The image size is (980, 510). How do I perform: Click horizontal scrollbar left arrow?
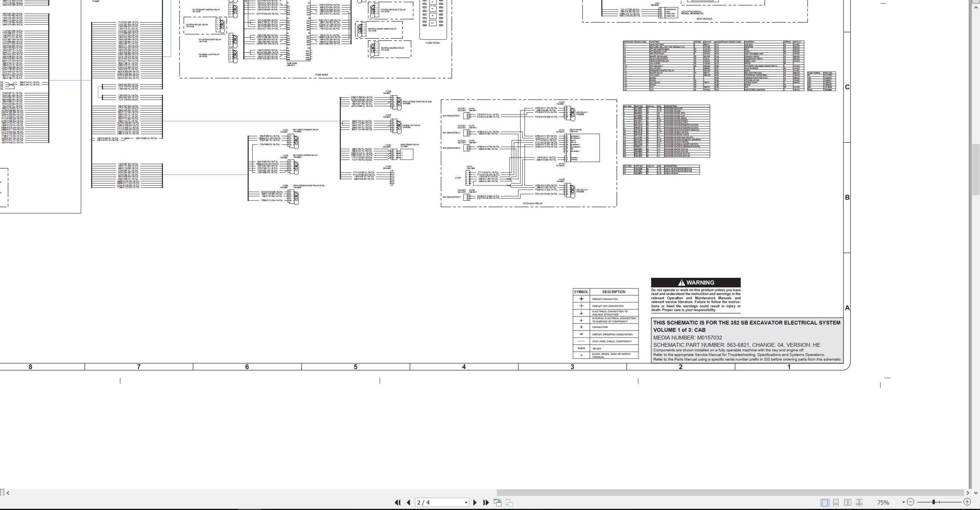(x=8, y=493)
